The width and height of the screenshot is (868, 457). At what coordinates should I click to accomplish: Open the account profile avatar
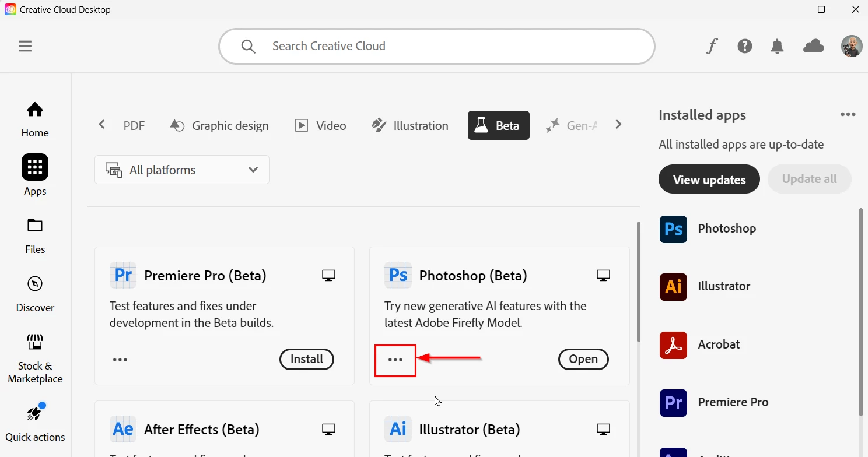[852, 46]
